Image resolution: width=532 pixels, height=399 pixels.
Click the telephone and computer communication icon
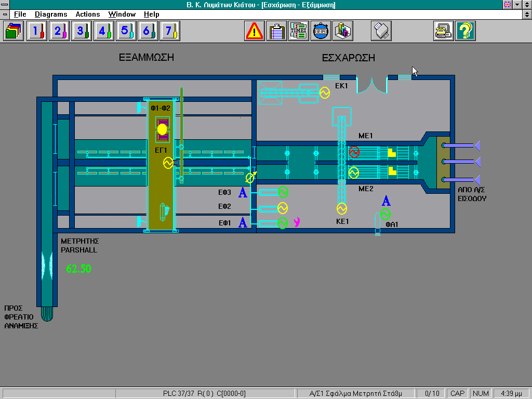click(444, 31)
